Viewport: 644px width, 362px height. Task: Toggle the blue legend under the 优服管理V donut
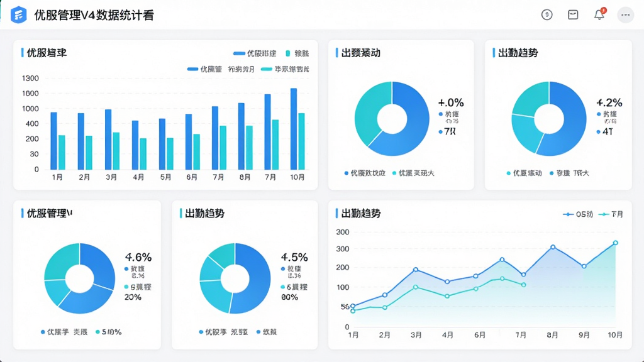coord(64,332)
